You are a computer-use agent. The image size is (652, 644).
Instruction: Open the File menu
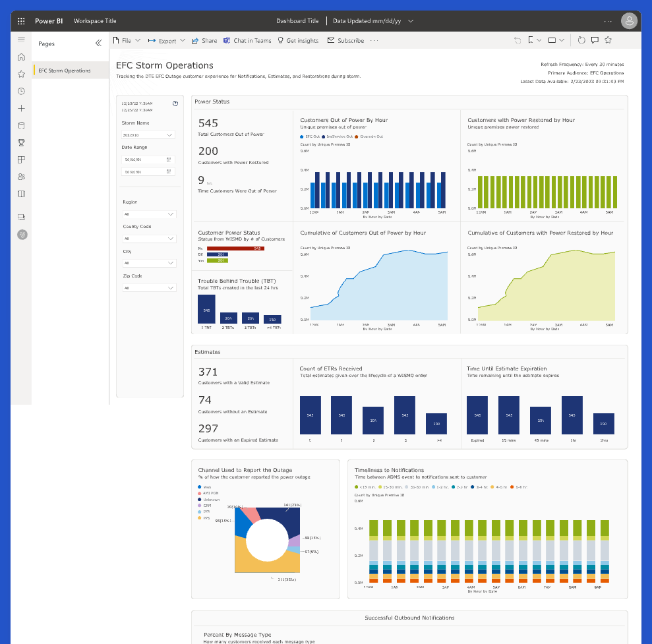click(x=127, y=40)
